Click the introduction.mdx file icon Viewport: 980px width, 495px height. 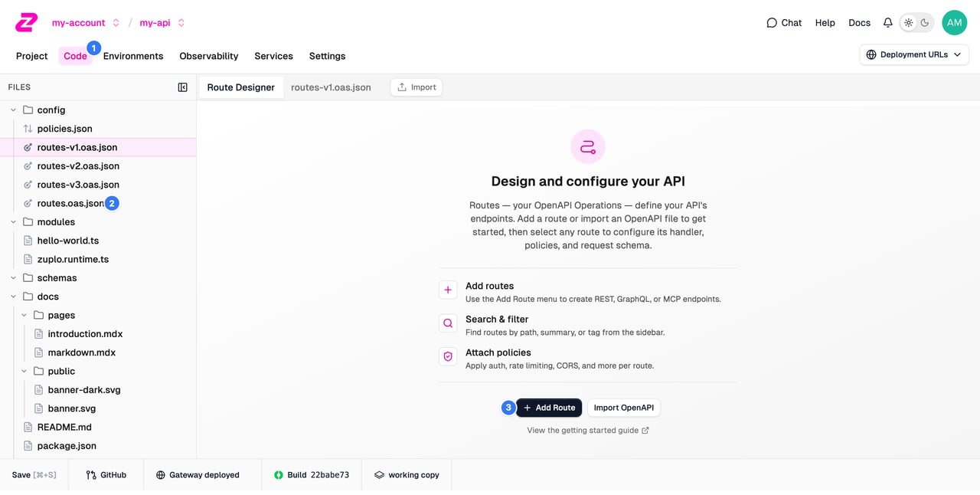(x=39, y=334)
